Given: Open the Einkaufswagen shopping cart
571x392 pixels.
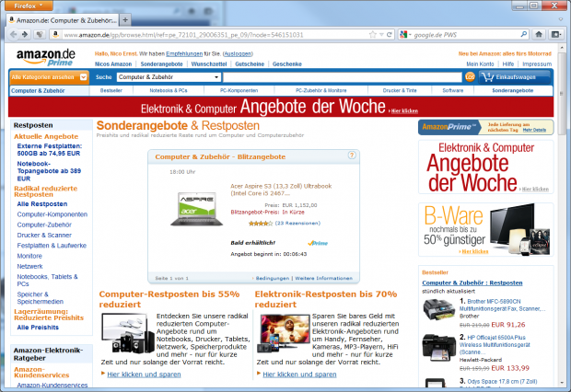Looking at the screenshot, I should (x=514, y=77).
